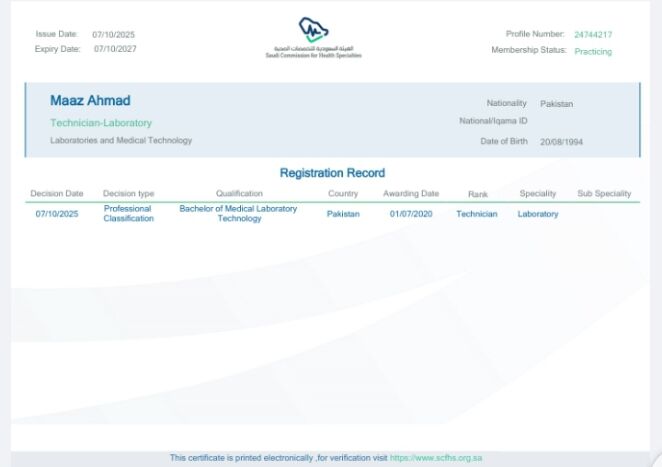The image size is (662, 467).
Task: Select the expiry date 07/10/2027
Action: [115, 49]
